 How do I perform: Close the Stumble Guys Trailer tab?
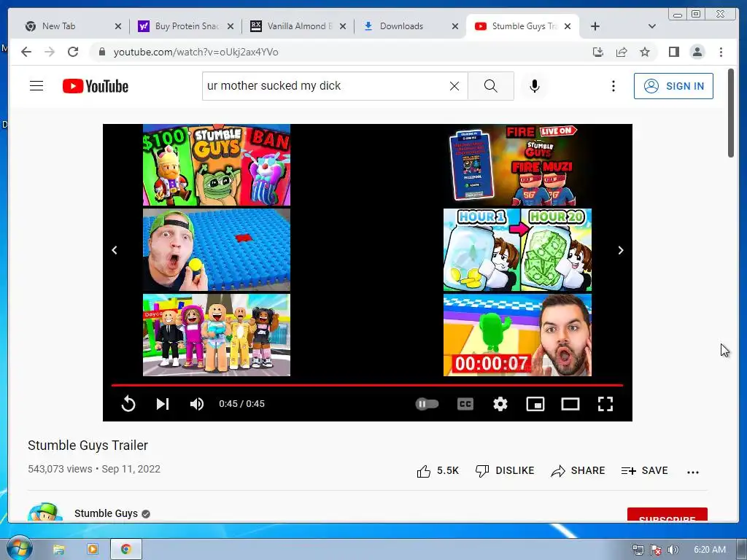(568, 26)
